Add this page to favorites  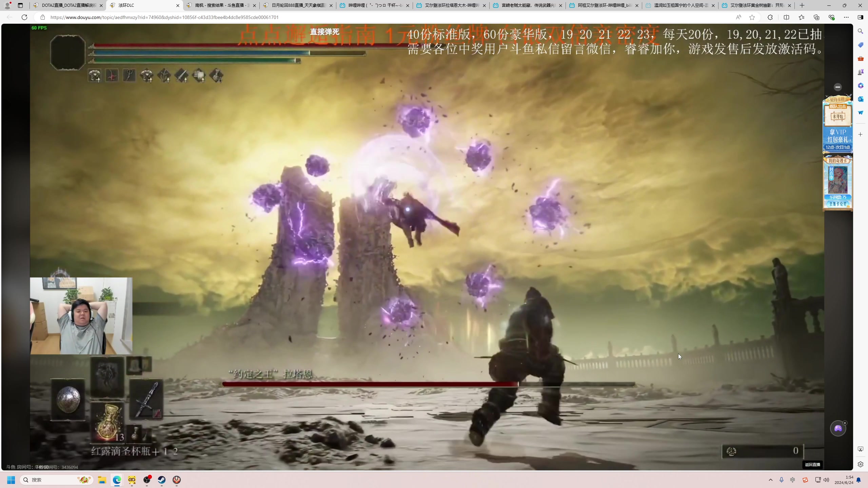pos(752,17)
